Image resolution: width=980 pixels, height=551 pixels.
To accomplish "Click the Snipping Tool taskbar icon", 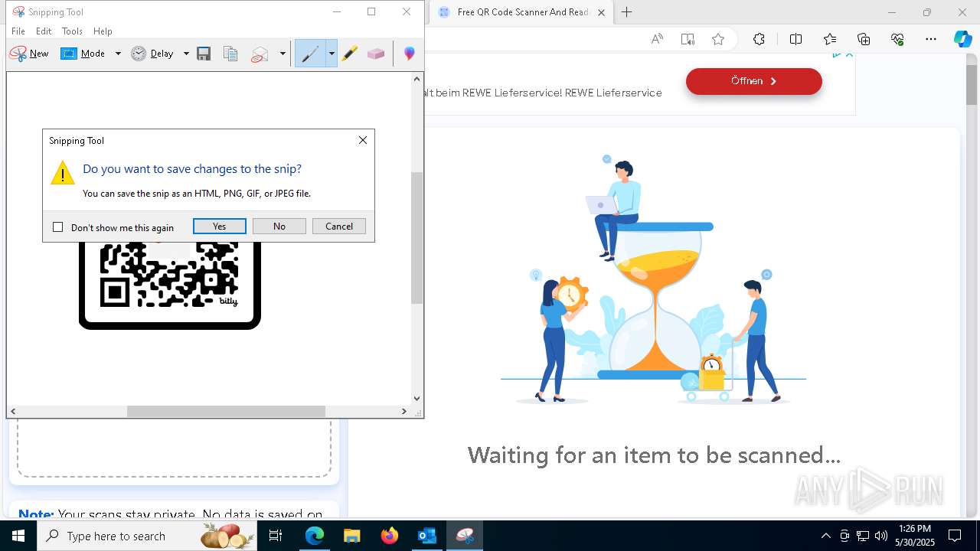I will point(464,536).
